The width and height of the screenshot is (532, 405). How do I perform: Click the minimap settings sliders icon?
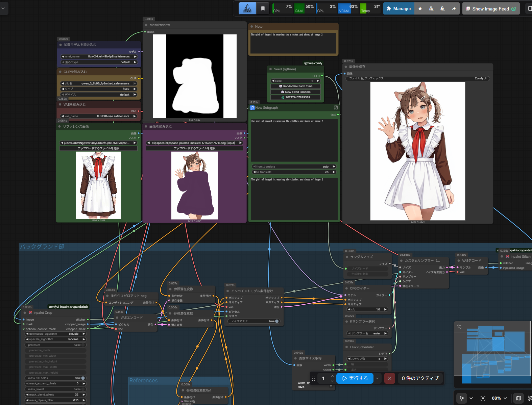click(x=459, y=327)
